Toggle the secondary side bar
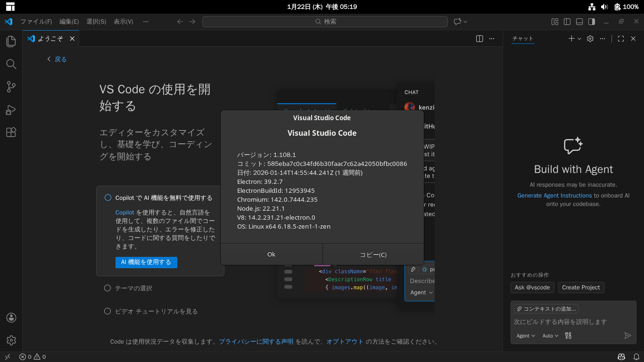Viewport: 644px width, 362px height. pos(592,22)
